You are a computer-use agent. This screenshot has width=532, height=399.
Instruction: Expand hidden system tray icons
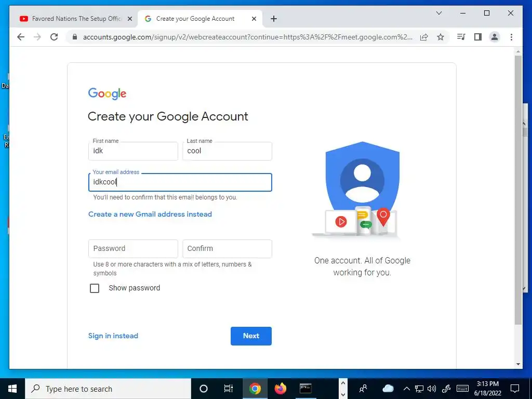407,389
